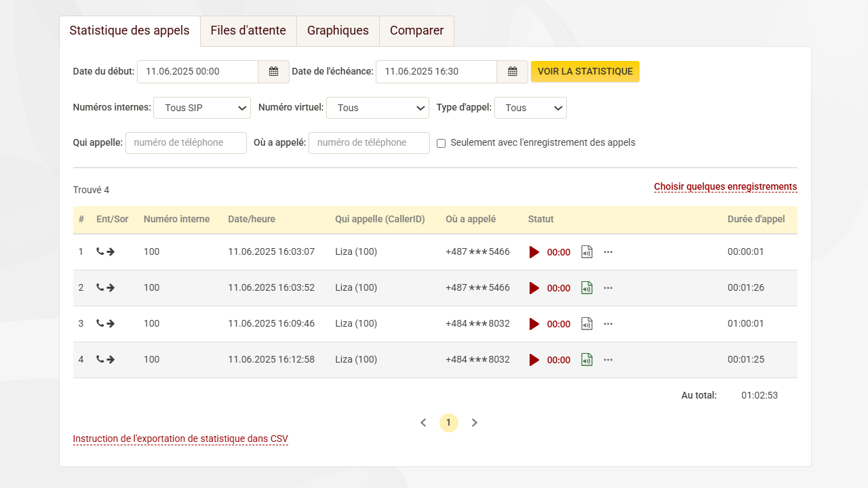Click outgoing call icon in row 4
The image size is (868, 488).
(x=106, y=359)
